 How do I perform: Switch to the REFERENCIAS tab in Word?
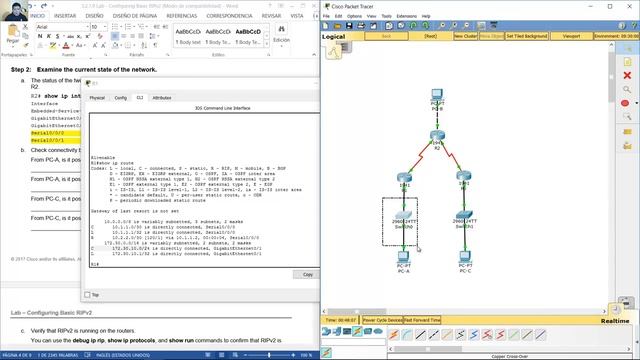182,16
